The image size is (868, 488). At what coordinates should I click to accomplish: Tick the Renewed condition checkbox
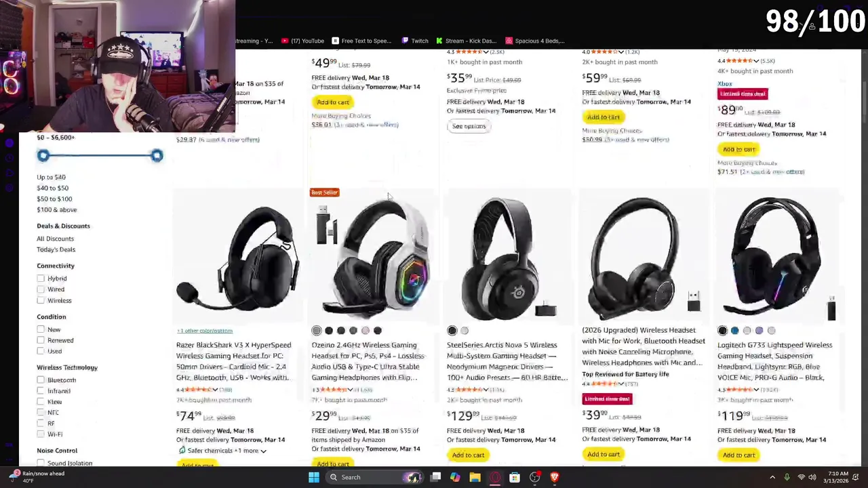(41, 340)
